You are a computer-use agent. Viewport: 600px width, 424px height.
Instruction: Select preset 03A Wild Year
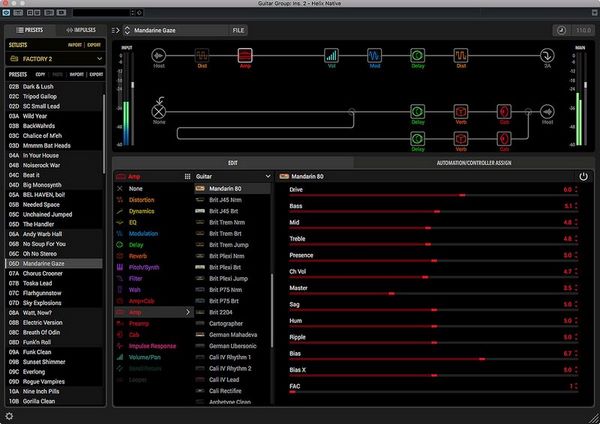(54, 116)
